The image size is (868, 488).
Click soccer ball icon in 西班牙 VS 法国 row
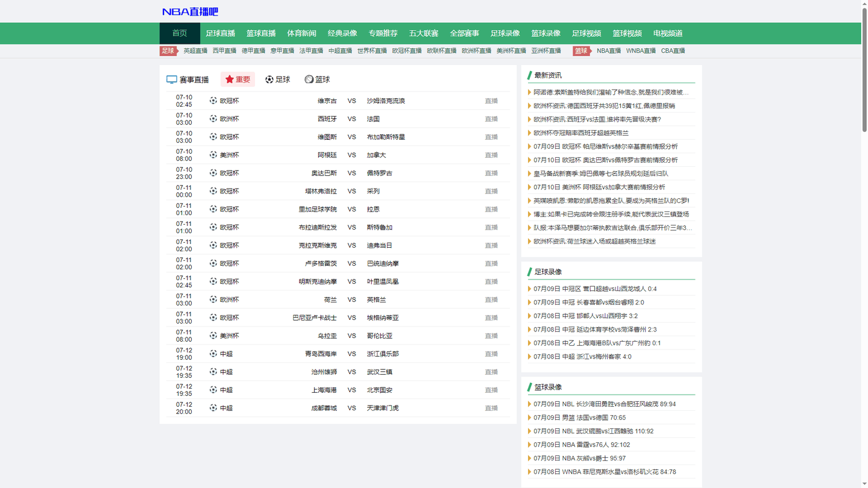tap(213, 119)
